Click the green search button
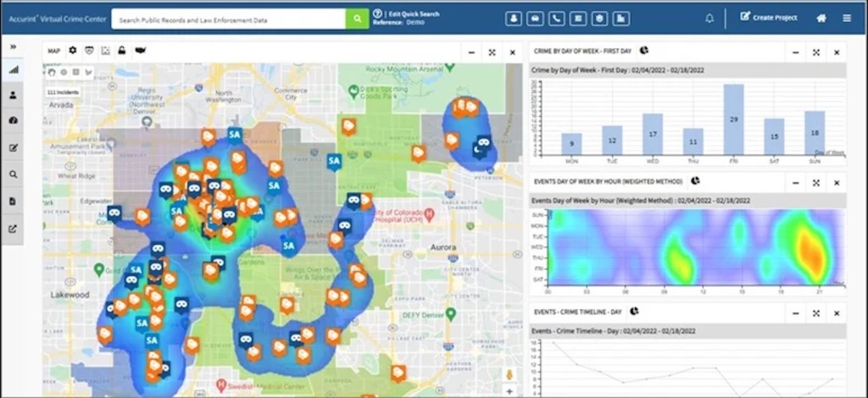 (x=357, y=19)
